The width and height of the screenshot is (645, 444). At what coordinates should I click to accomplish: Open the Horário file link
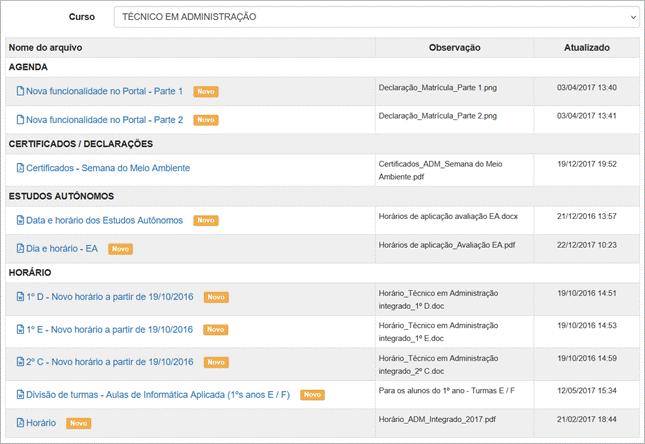[42, 423]
